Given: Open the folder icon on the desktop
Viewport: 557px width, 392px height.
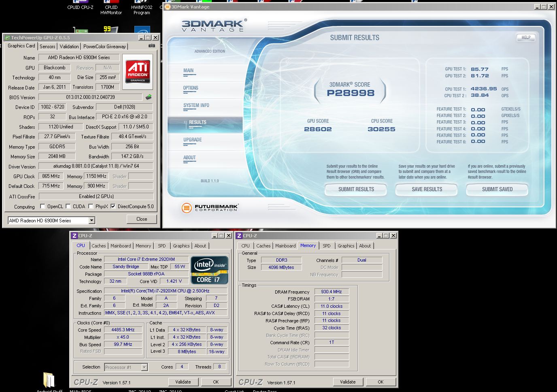Looking at the screenshot, I should coord(49,380).
